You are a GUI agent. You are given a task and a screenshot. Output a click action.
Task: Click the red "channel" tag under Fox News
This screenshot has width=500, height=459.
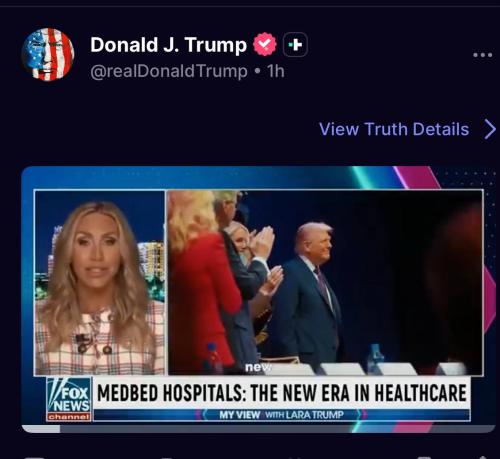point(69,417)
